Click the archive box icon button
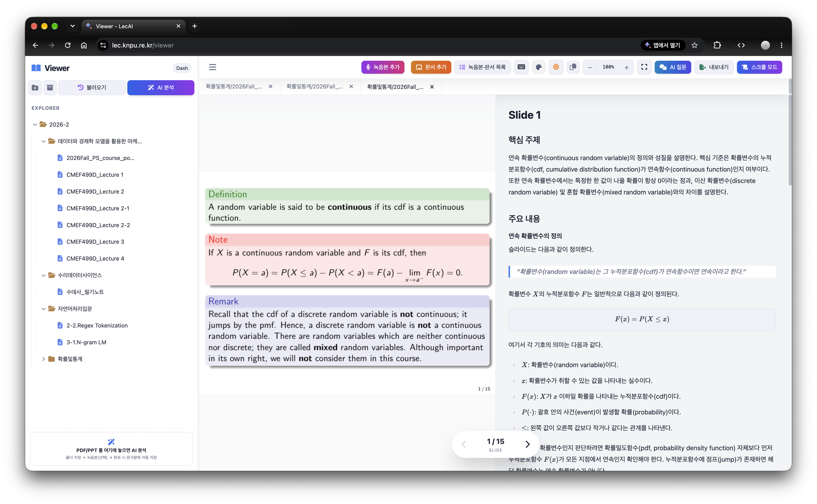This screenshot has height=504, width=817. (50, 88)
